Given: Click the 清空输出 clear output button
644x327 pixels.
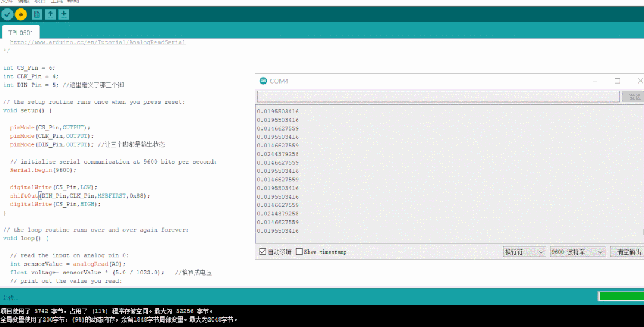Looking at the screenshot, I should pyautogui.click(x=627, y=252).
